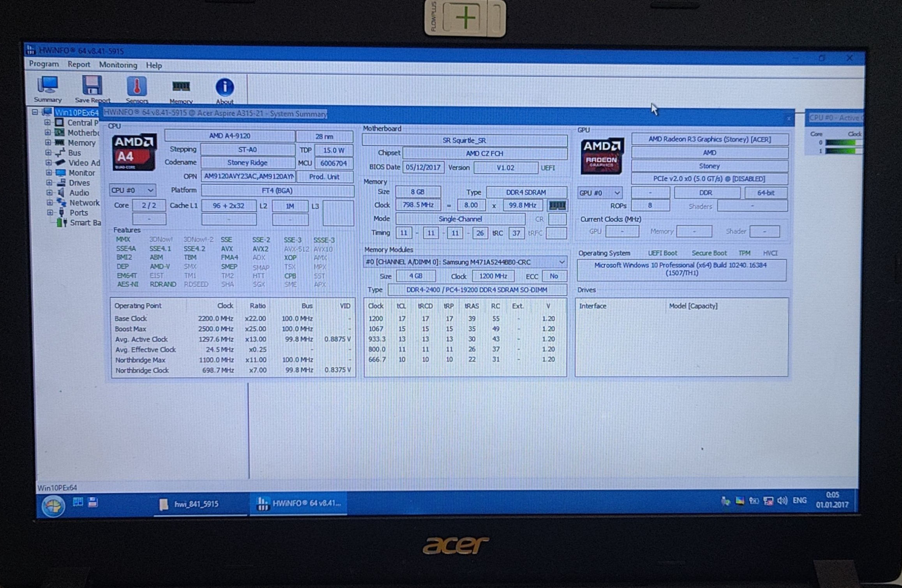Select the Ports icon in the tree
Screen dimensions: 902x588
pos(62,212)
